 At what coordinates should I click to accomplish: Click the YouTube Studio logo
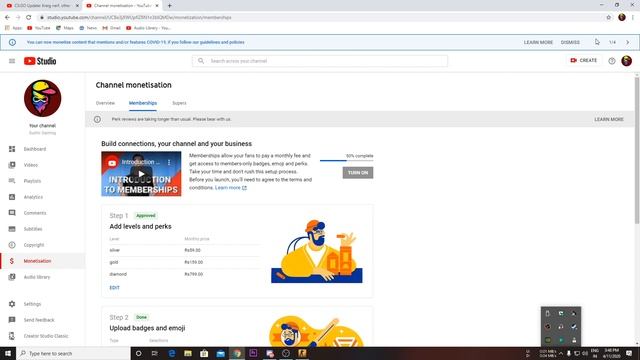click(x=40, y=61)
